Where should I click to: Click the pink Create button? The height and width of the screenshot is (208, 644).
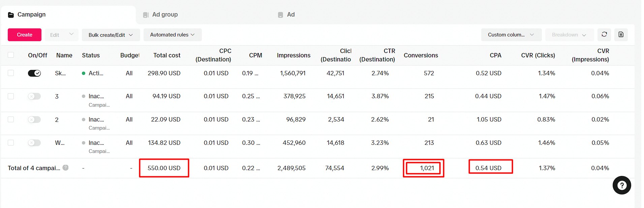click(25, 35)
